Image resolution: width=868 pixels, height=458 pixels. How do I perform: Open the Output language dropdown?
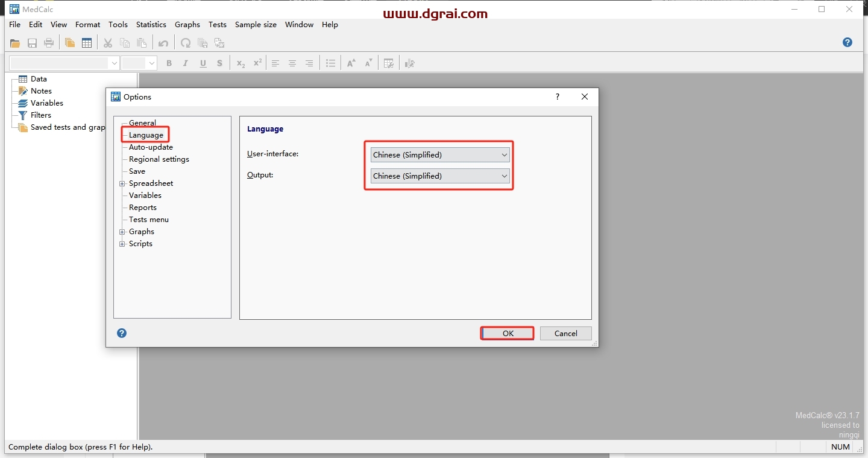click(440, 176)
